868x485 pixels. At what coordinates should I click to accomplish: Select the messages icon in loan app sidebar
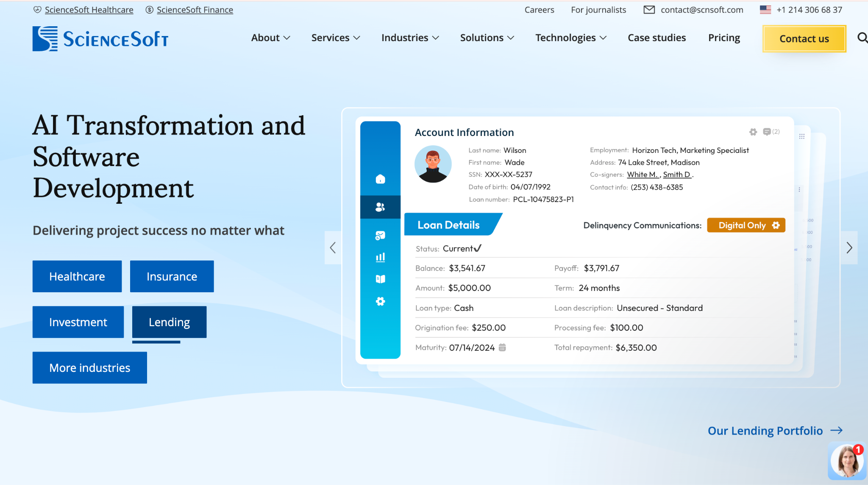click(381, 236)
